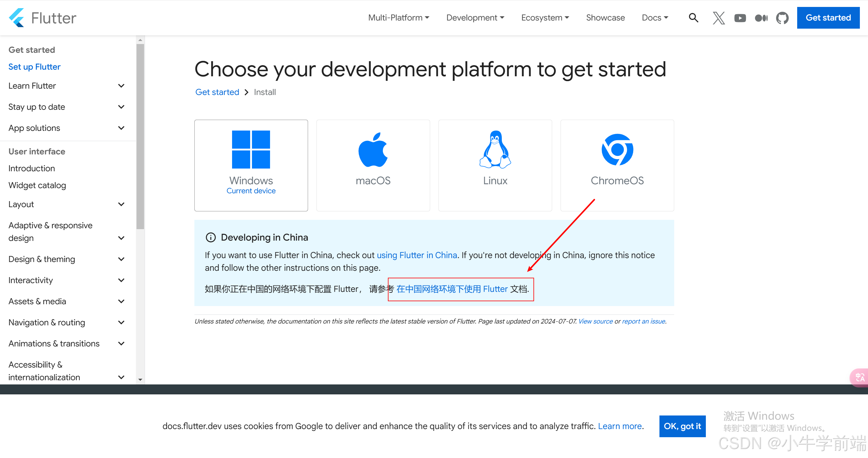Click the sidebar scroll down arrow
This screenshot has height=458, width=868.
point(140,380)
